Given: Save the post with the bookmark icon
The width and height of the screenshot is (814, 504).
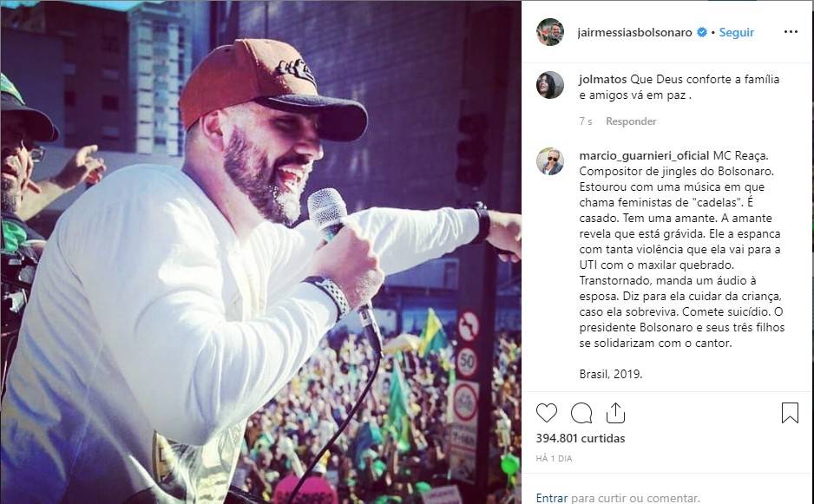Looking at the screenshot, I should coord(790,413).
